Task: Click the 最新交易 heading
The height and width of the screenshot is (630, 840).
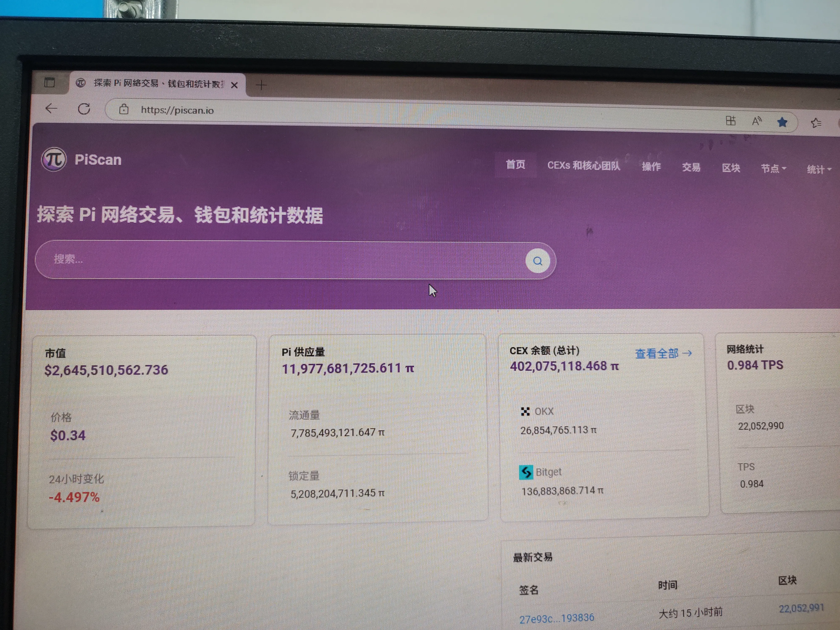Action: [533, 558]
